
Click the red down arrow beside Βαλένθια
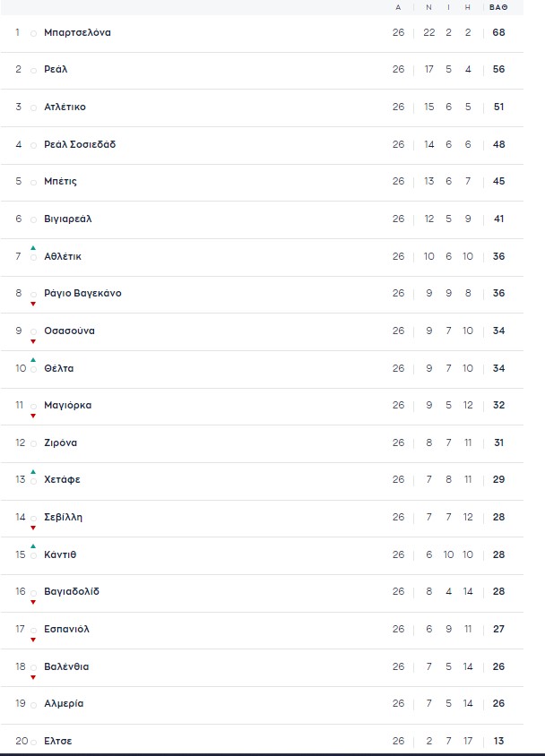click(x=33, y=677)
